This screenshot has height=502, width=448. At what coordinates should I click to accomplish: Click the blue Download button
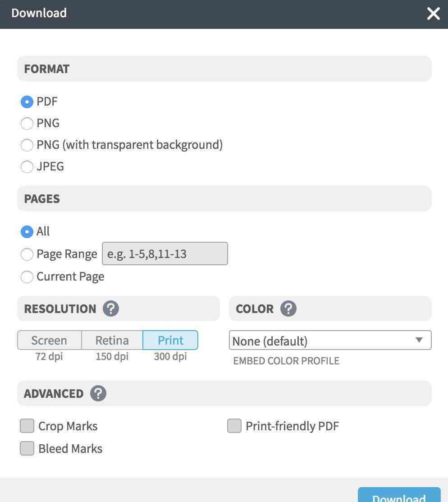pos(399,495)
